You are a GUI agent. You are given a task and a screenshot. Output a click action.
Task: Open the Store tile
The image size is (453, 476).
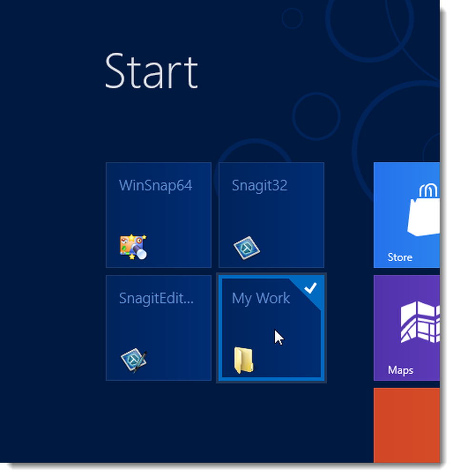tap(406, 215)
